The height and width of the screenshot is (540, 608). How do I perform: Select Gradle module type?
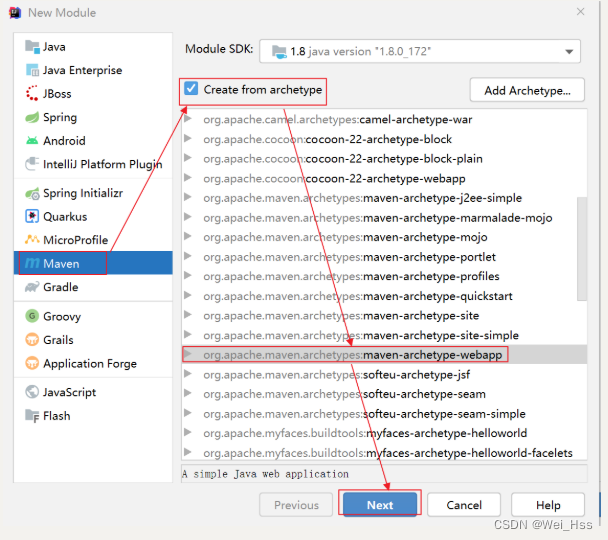point(93,287)
